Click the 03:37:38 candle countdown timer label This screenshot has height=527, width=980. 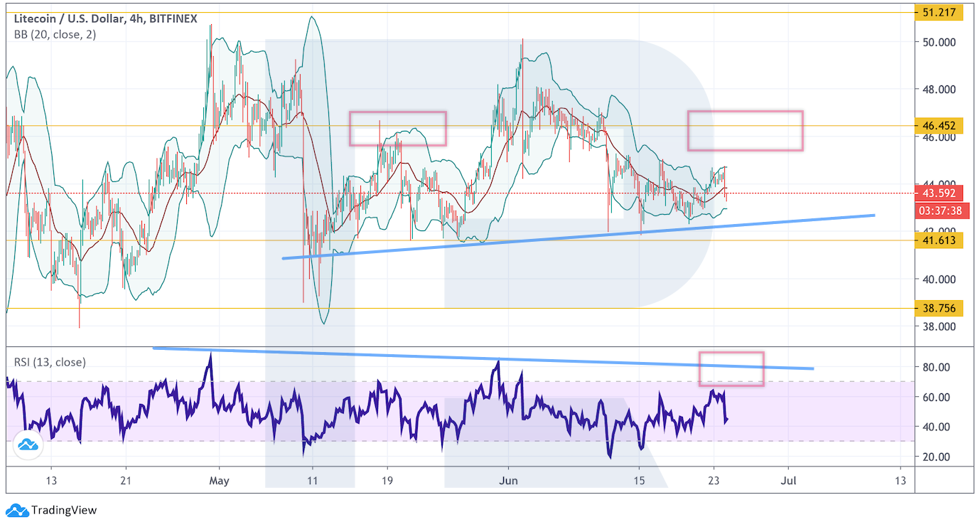point(939,211)
